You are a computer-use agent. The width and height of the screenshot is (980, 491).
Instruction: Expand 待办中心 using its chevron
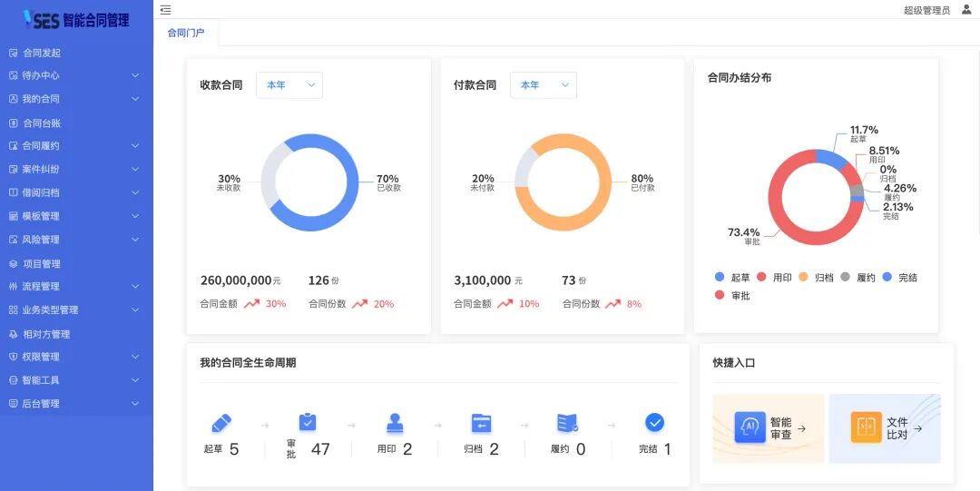click(135, 75)
